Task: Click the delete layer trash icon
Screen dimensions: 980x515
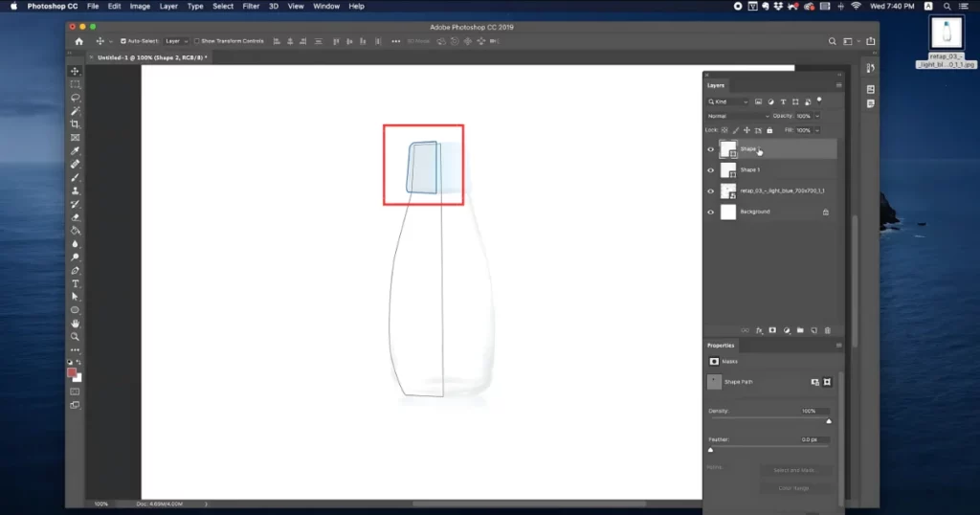Action: click(x=828, y=330)
